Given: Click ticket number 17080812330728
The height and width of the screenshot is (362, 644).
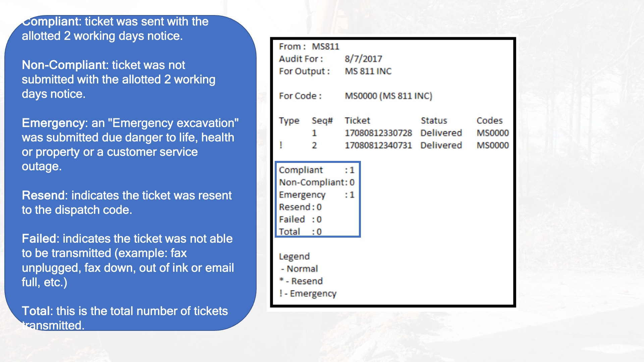Looking at the screenshot, I should tap(378, 133).
